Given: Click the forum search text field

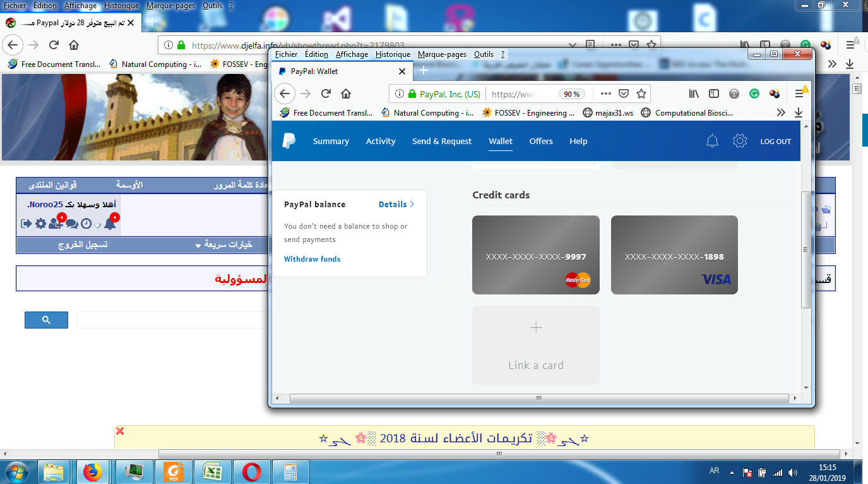Looking at the screenshot, I should click(172, 320).
